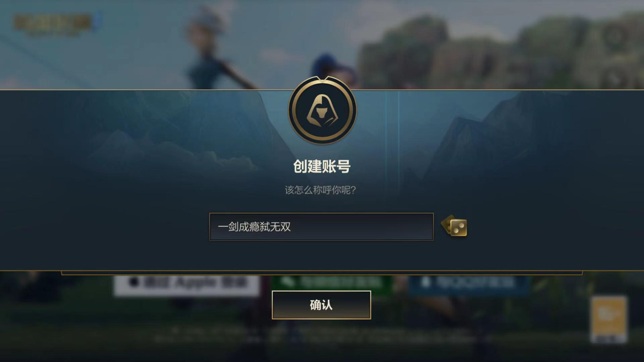Click the blurred lower circular arrow icon at top right

[x=615, y=79]
